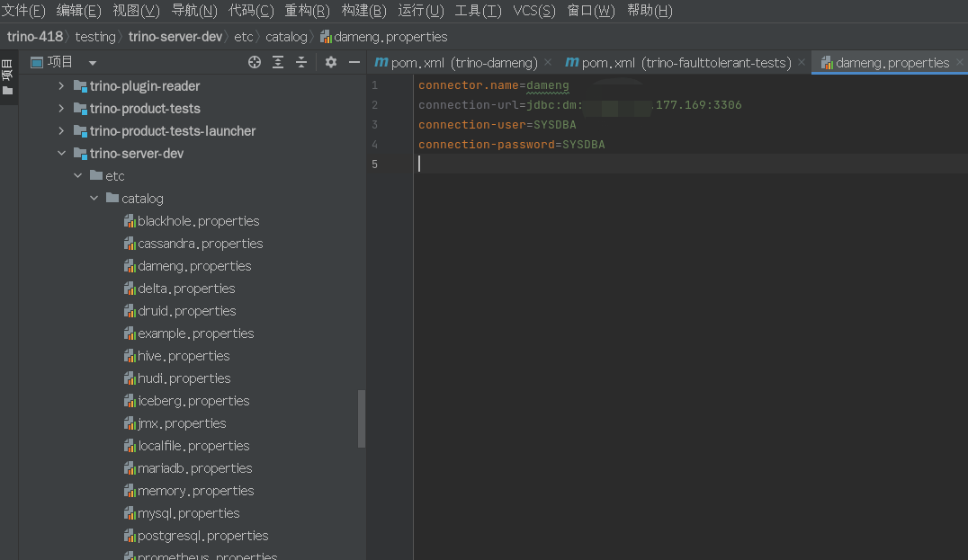Image resolution: width=968 pixels, height=560 pixels.
Task: Click dameng.properties in the breadcrumb
Action: [x=384, y=37]
